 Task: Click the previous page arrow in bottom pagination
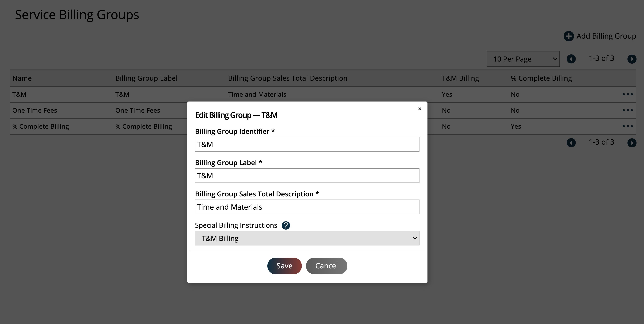[571, 143]
